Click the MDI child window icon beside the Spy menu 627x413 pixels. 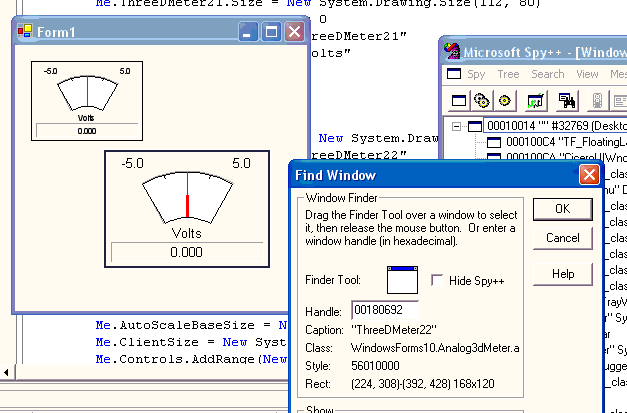[454, 74]
